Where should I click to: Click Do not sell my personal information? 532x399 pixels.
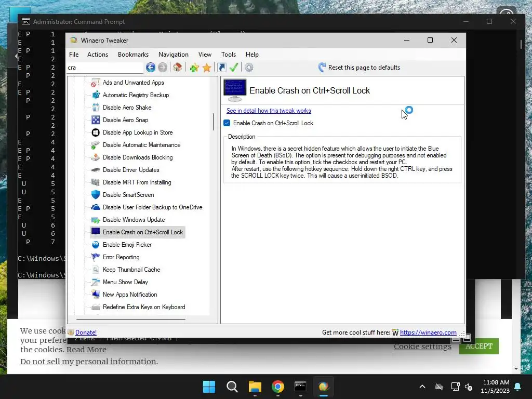[x=89, y=362]
